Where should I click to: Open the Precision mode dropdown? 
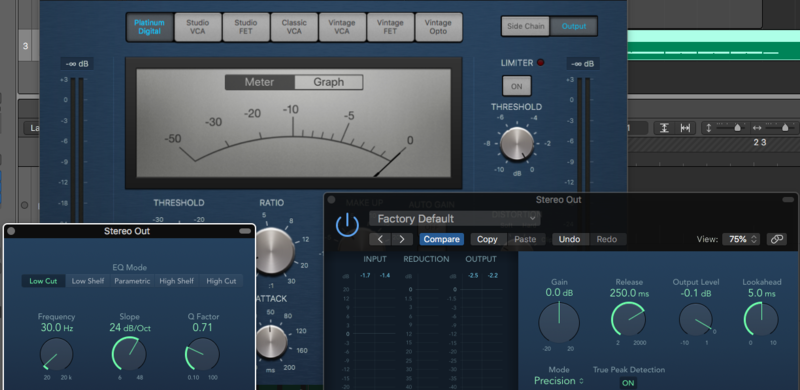pyautogui.click(x=559, y=381)
